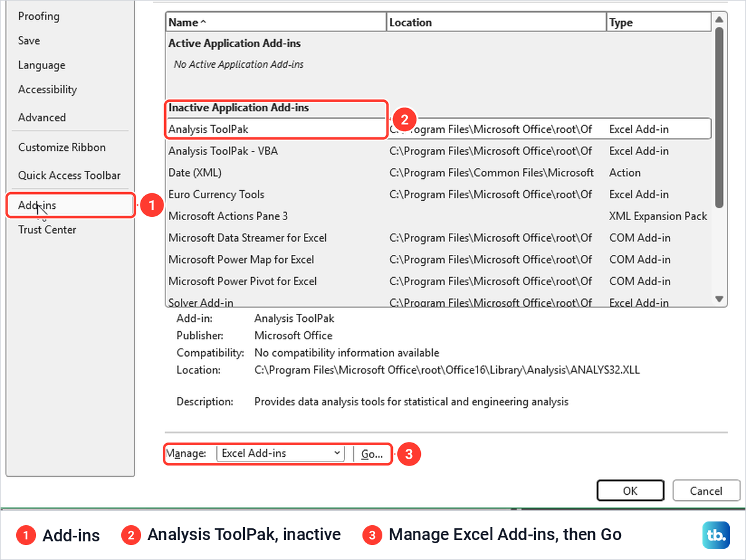Confirm with the OK button
This screenshot has width=746, height=560.
[630, 490]
